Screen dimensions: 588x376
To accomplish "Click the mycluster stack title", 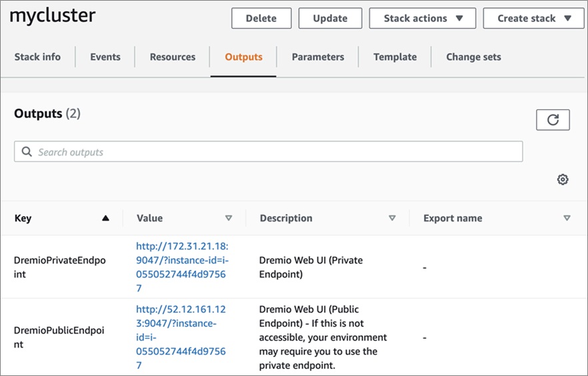I will (53, 16).
